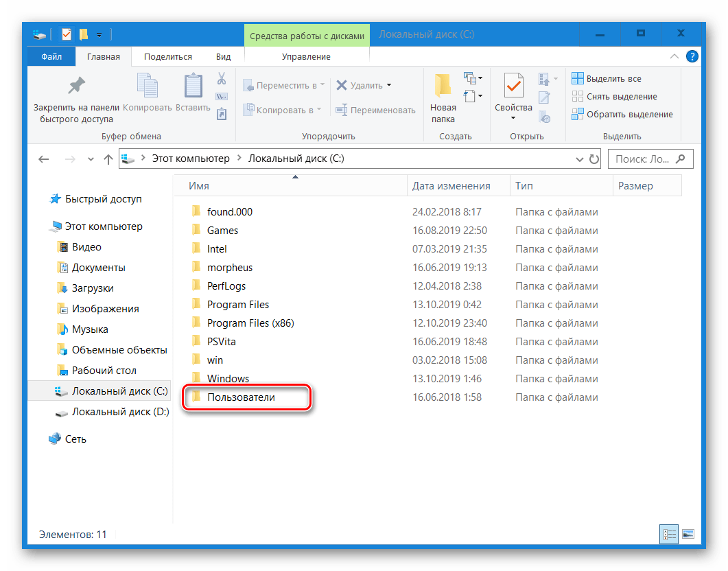Select the Закрепить на панели быстрого доступа icon
Viewport: 728px width, 571px height.
click(x=75, y=86)
